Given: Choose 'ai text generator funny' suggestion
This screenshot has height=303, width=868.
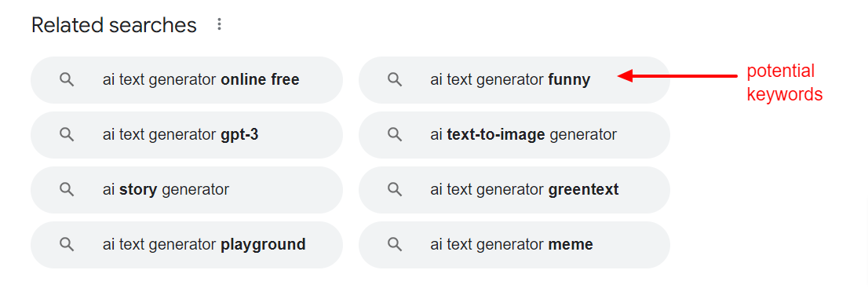Looking at the screenshot, I should 514,80.
